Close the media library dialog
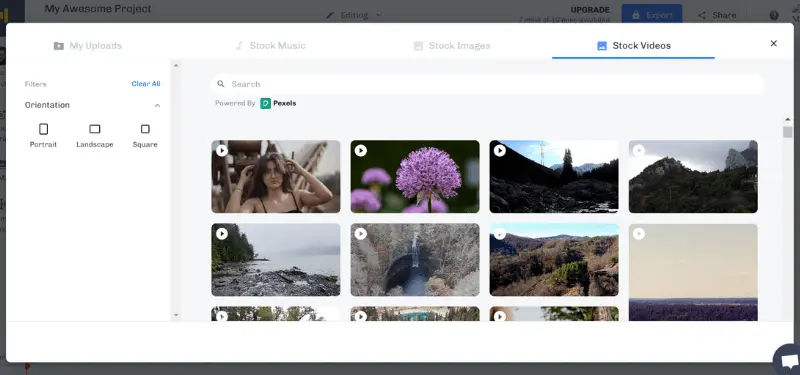This screenshot has height=375, width=800. [x=773, y=43]
